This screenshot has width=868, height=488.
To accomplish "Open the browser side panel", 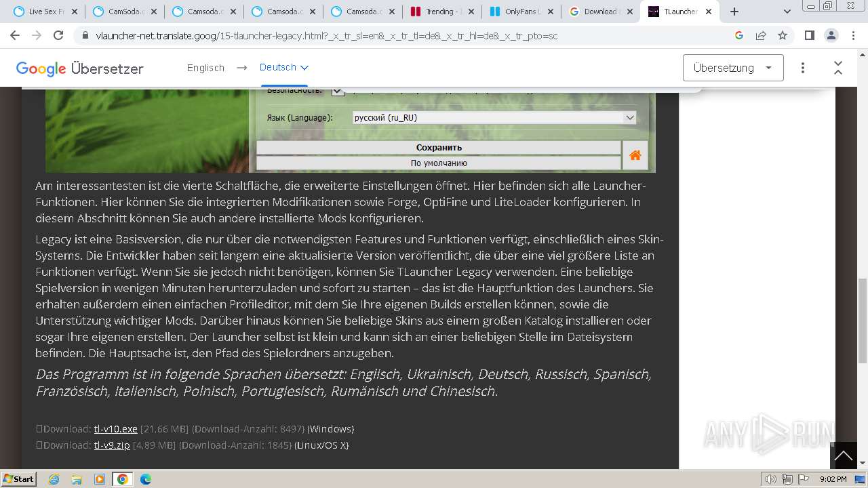I will click(809, 36).
